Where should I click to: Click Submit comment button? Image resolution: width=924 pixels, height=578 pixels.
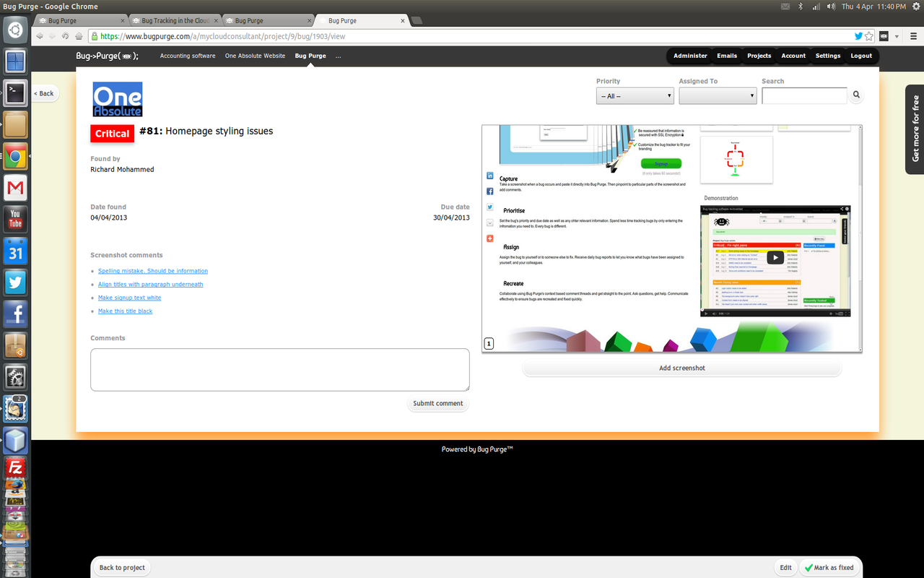[x=438, y=404]
